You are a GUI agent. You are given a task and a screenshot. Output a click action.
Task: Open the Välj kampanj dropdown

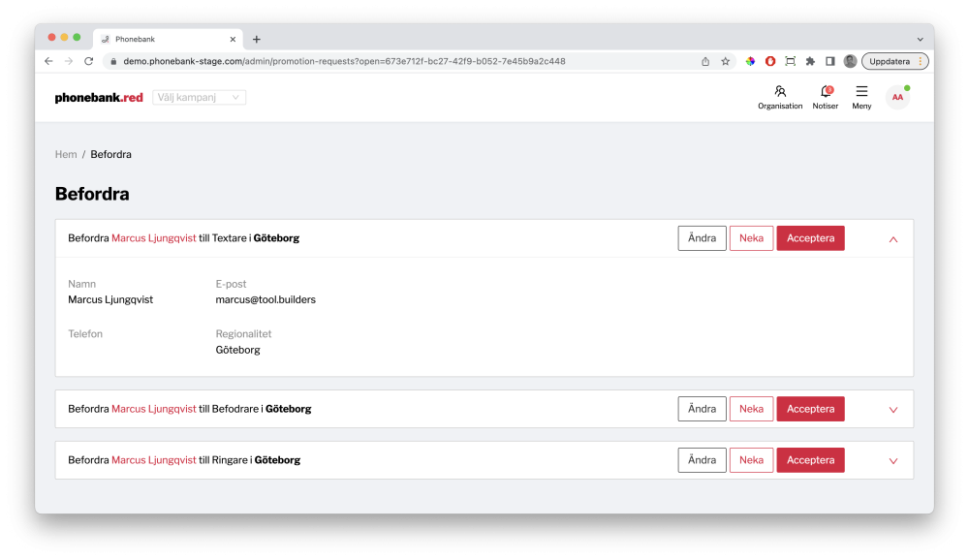tap(199, 97)
